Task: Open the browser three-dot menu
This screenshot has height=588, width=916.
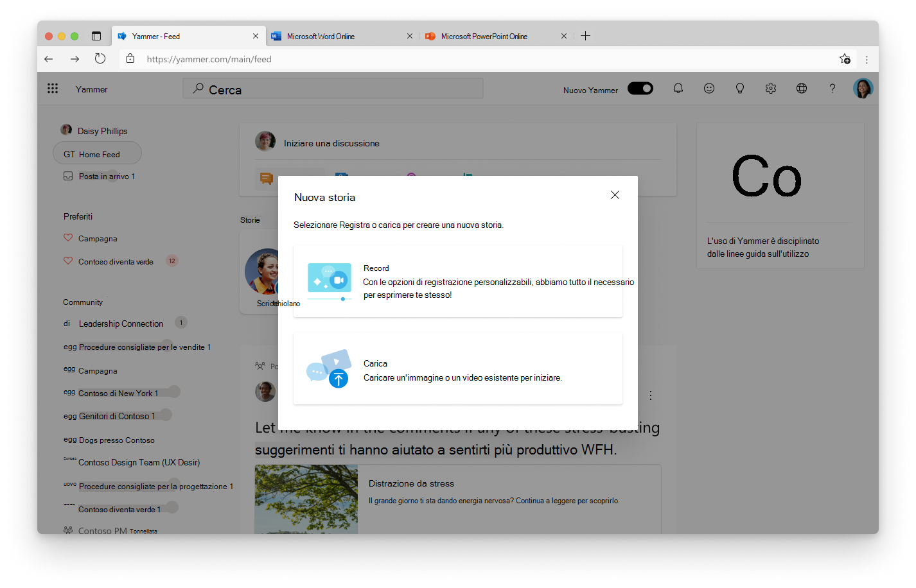Action: click(x=867, y=59)
